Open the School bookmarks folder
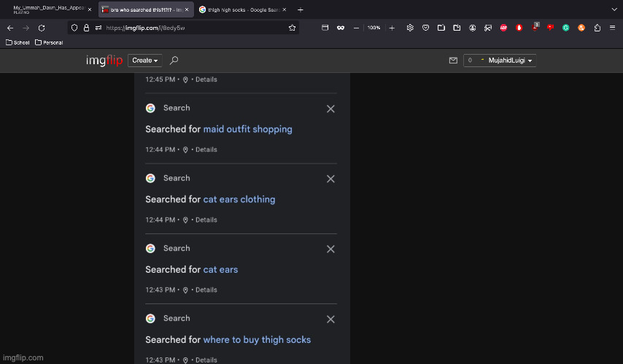Image resolution: width=623 pixels, height=364 pixels. (x=18, y=42)
